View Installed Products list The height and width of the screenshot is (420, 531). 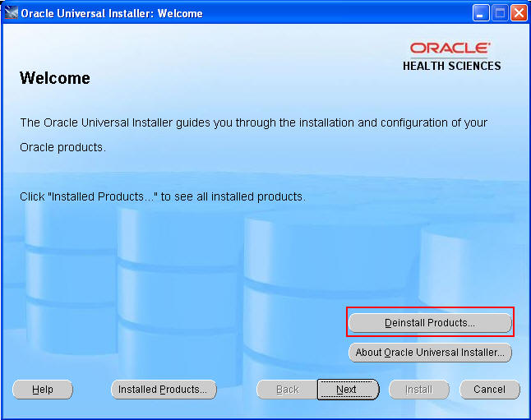[x=164, y=389]
